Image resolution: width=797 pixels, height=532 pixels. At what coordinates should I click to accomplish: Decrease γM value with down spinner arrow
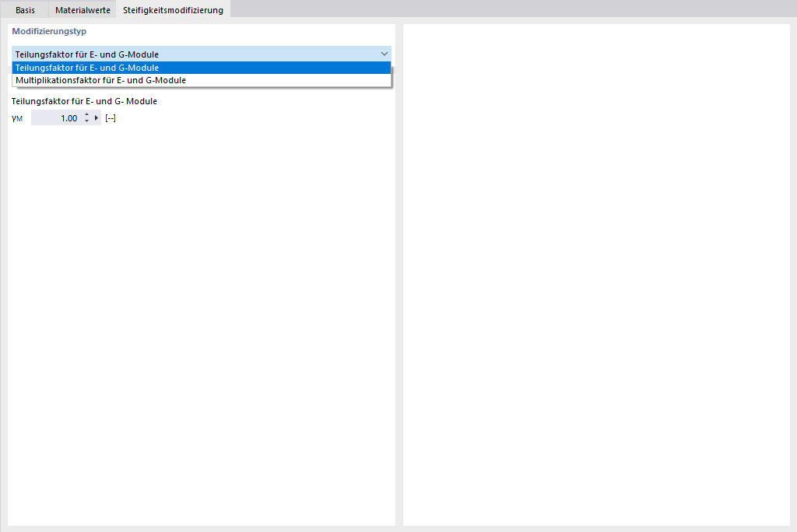87,121
